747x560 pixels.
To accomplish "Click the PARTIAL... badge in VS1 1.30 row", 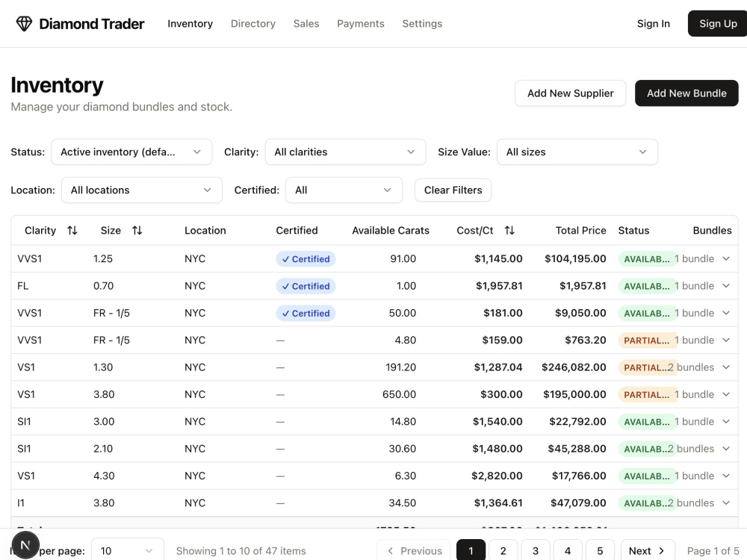I will 646,367.
